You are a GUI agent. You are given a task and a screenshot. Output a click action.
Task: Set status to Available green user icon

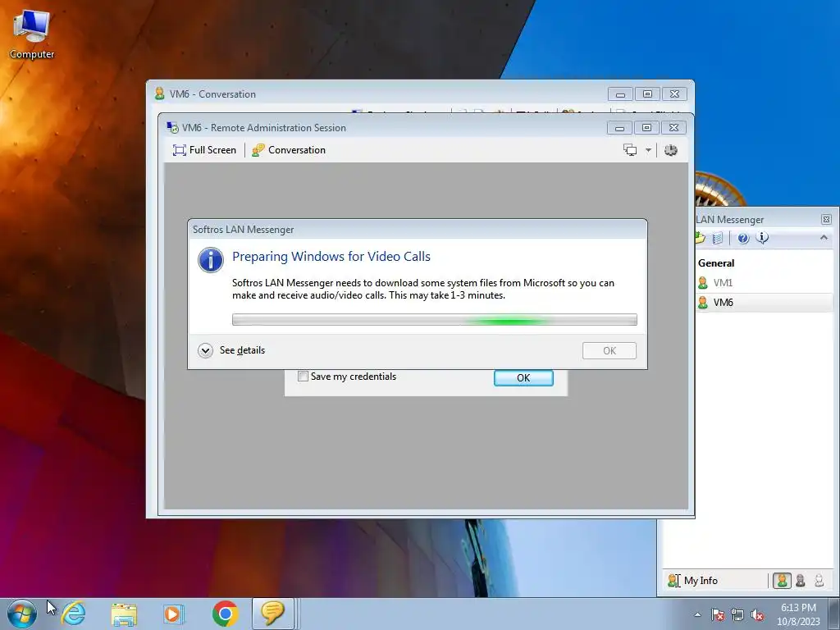tap(782, 580)
